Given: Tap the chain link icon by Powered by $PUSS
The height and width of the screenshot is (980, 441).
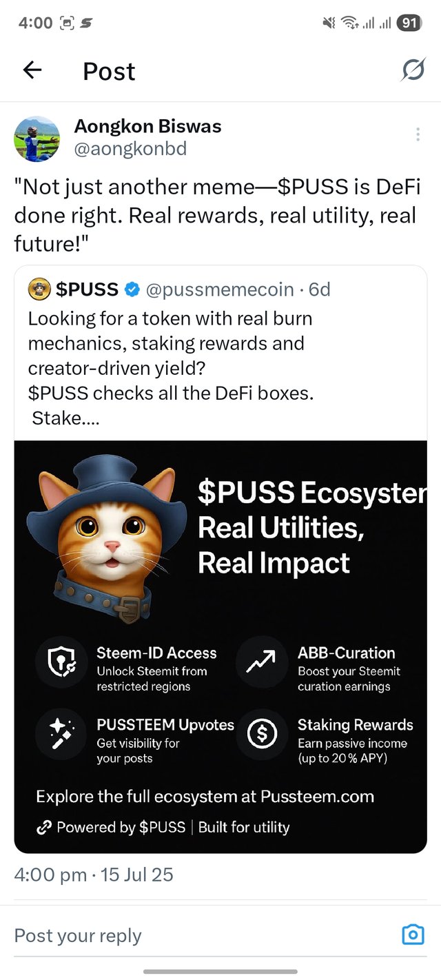Looking at the screenshot, I should 43,828.
